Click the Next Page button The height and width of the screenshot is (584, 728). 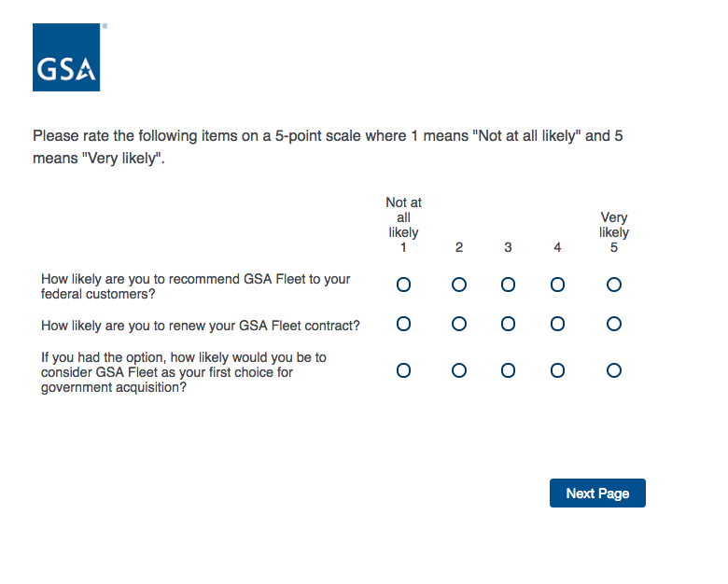tap(597, 493)
